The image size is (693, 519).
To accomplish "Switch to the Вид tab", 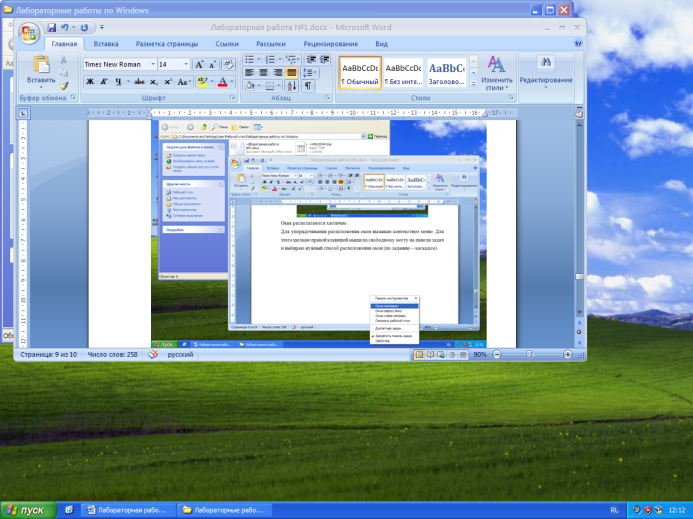I will [381, 44].
